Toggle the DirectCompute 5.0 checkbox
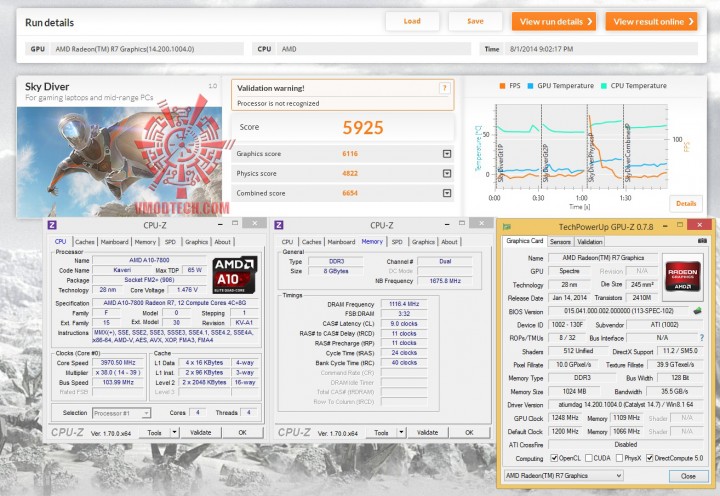The image size is (720, 496). coord(650,458)
